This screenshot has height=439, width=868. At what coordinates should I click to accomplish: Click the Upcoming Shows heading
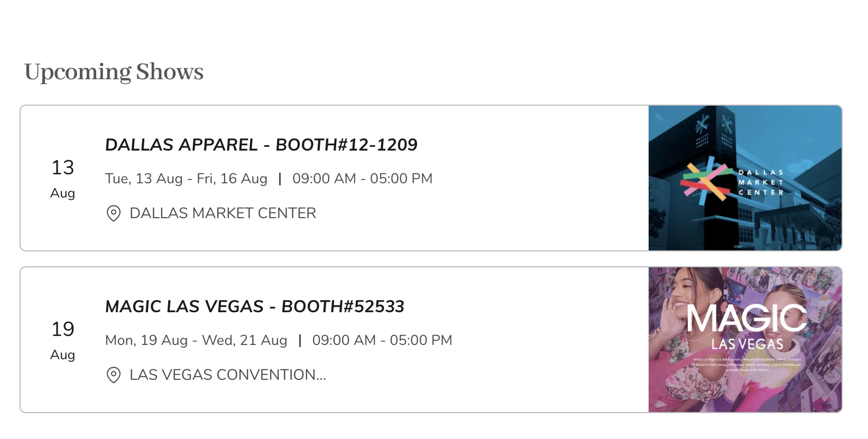pyautogui.click(x=114, y=72)
